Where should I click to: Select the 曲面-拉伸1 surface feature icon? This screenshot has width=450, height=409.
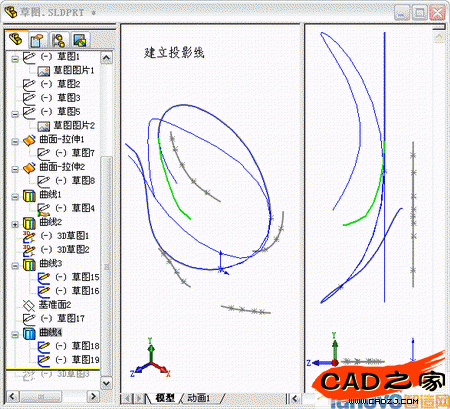[29, 140]
